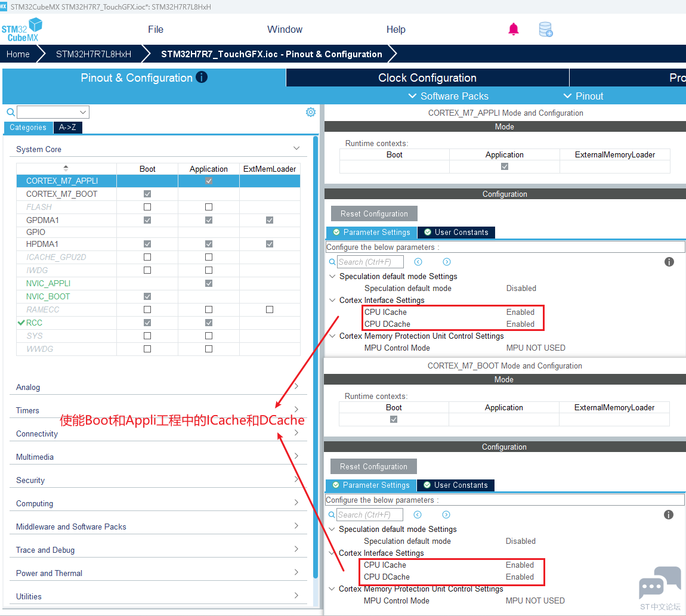The width and height of the screenshot is (686, 616).
Task: Expand the Security category
Action: [296, 479]
